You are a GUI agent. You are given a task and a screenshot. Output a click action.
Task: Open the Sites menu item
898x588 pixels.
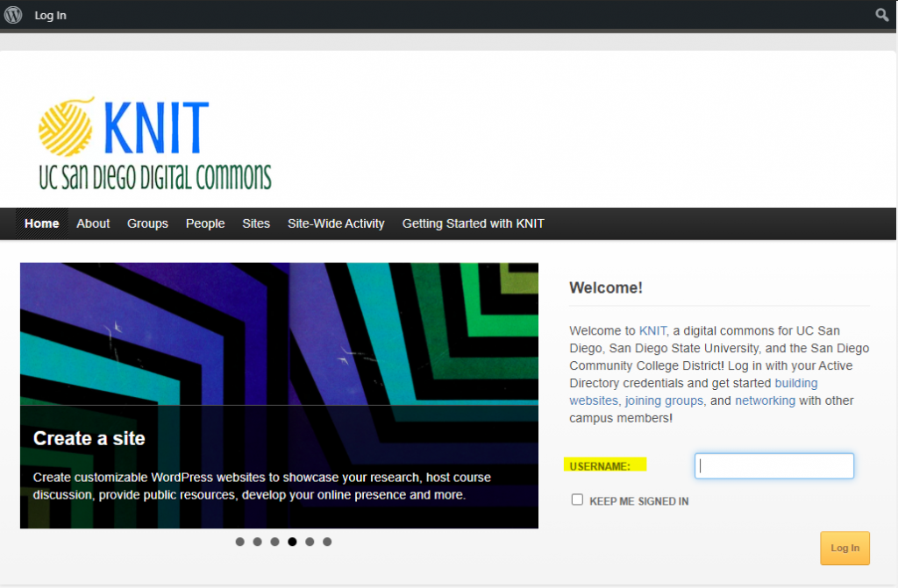click(x=256, y=223)
